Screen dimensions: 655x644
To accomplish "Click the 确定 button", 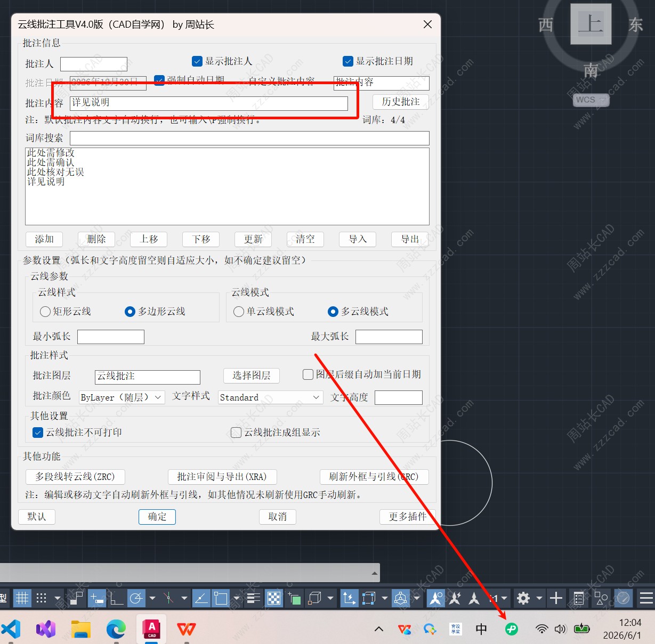I will (157, 517).
